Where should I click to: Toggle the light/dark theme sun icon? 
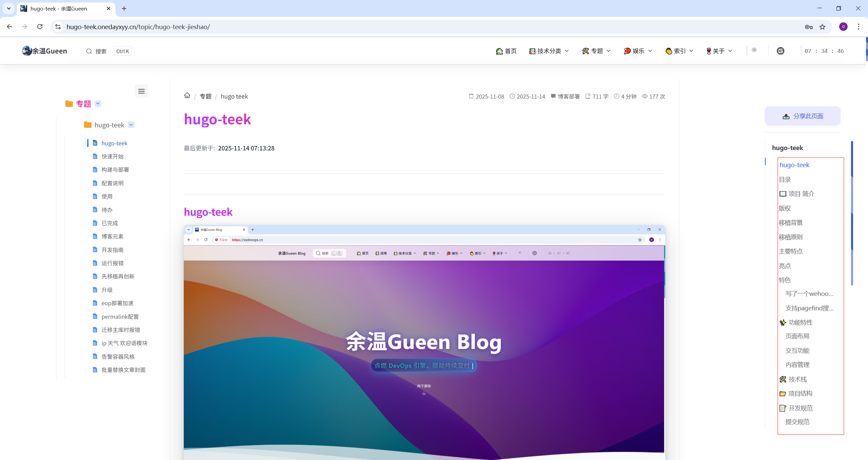coord(754,50)
